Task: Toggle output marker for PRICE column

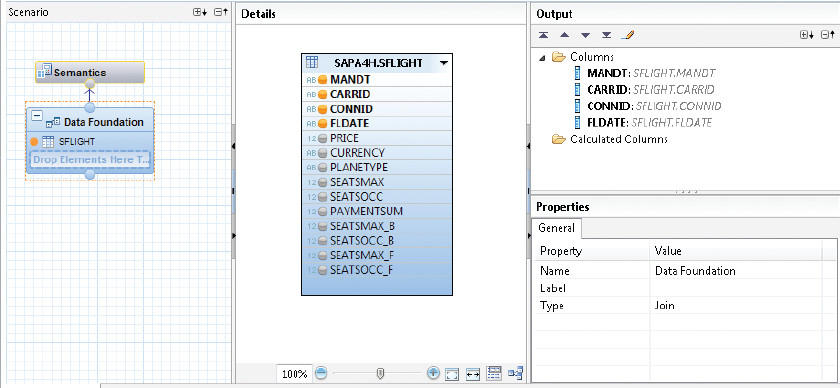Action: tap(322, 138)
